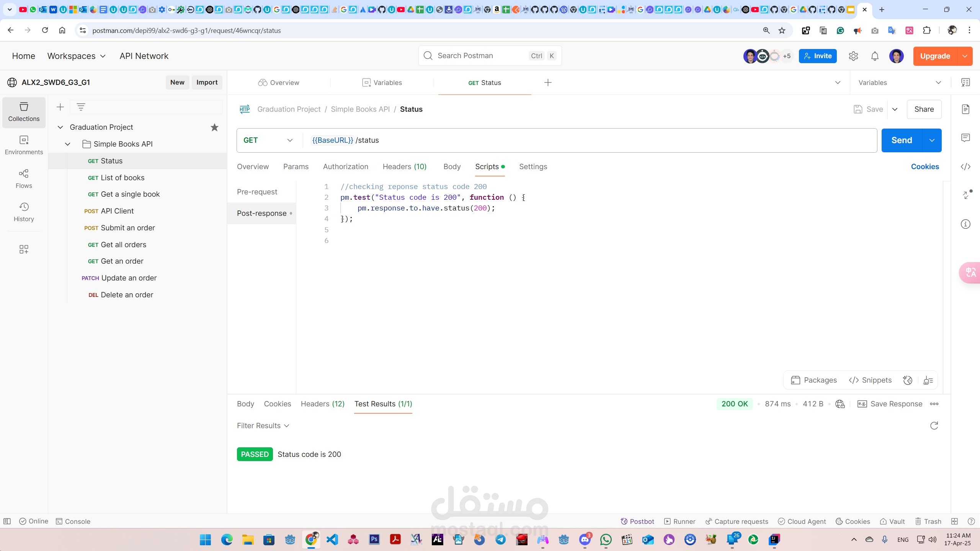
Task: Toggle the star favorite on Graduation Project
Action: [x=214, y=127]
